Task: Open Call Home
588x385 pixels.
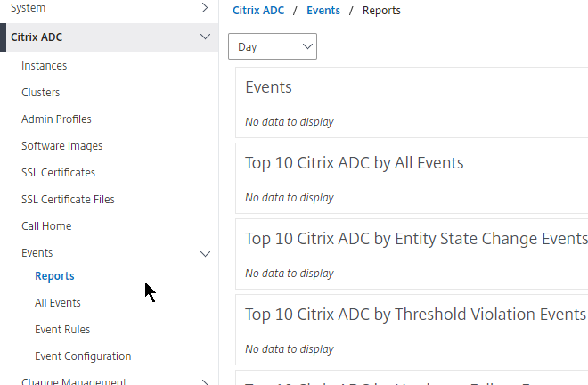Action: pos(46,225)
